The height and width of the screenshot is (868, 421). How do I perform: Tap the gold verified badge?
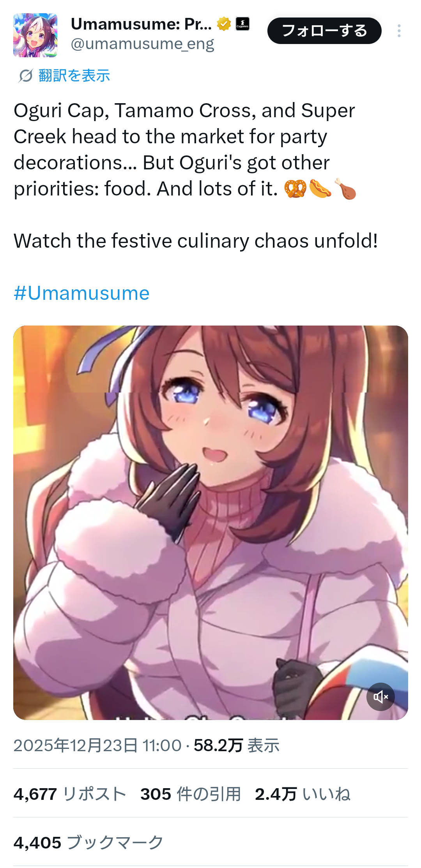(224, 24)
